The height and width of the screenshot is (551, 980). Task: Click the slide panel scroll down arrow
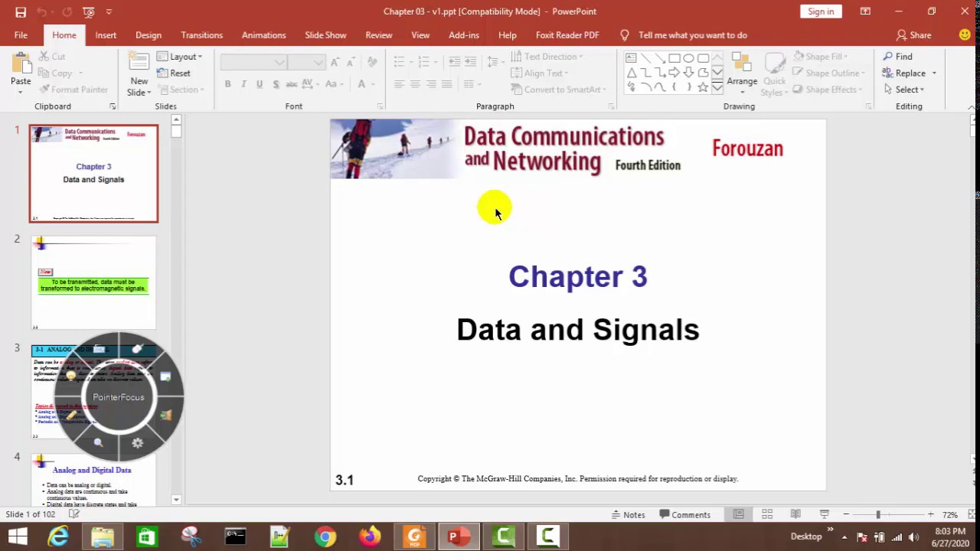point(176,500)
